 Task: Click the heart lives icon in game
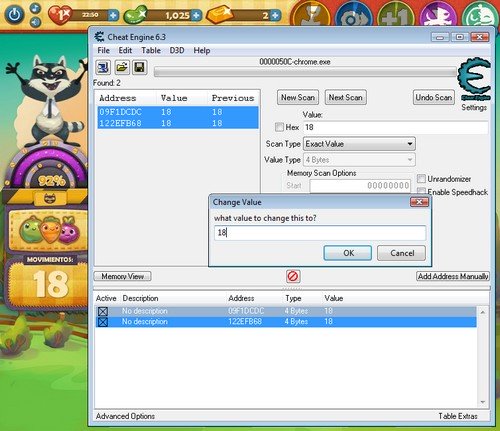(x=60, y=15)
